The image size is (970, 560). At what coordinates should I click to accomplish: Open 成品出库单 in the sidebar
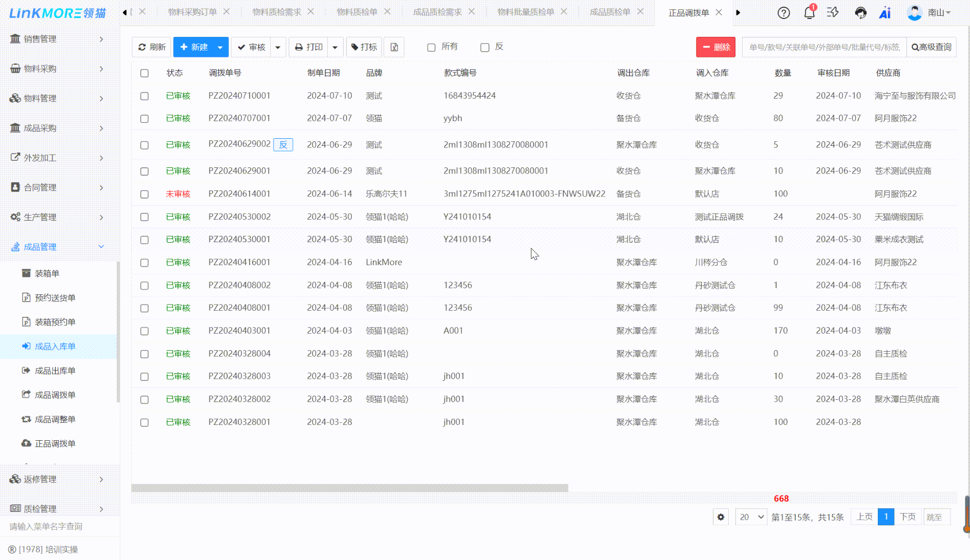(x=55, y=371)
